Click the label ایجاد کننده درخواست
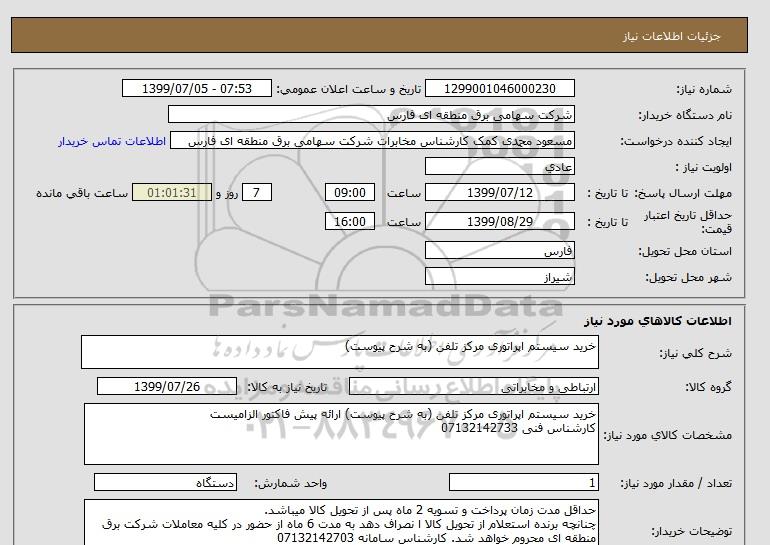Viewport: 770px width, 545px height. click(x=676, y=141)
